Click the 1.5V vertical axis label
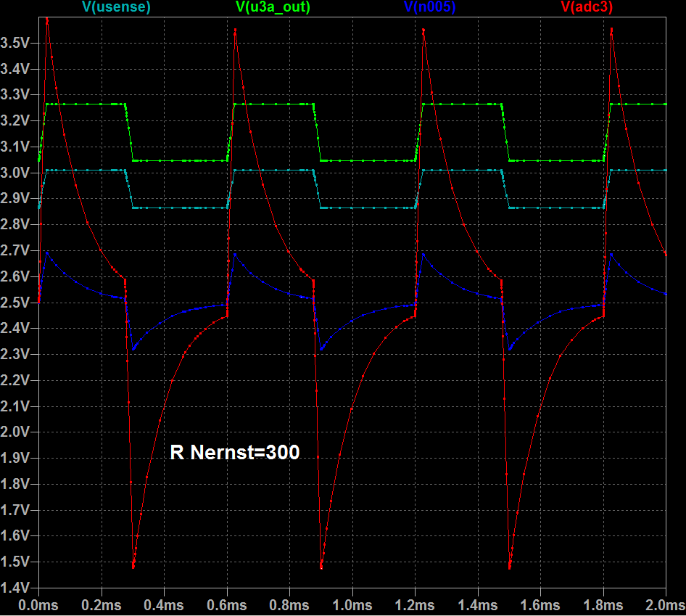686x616 pixels. tap(17, 562)
